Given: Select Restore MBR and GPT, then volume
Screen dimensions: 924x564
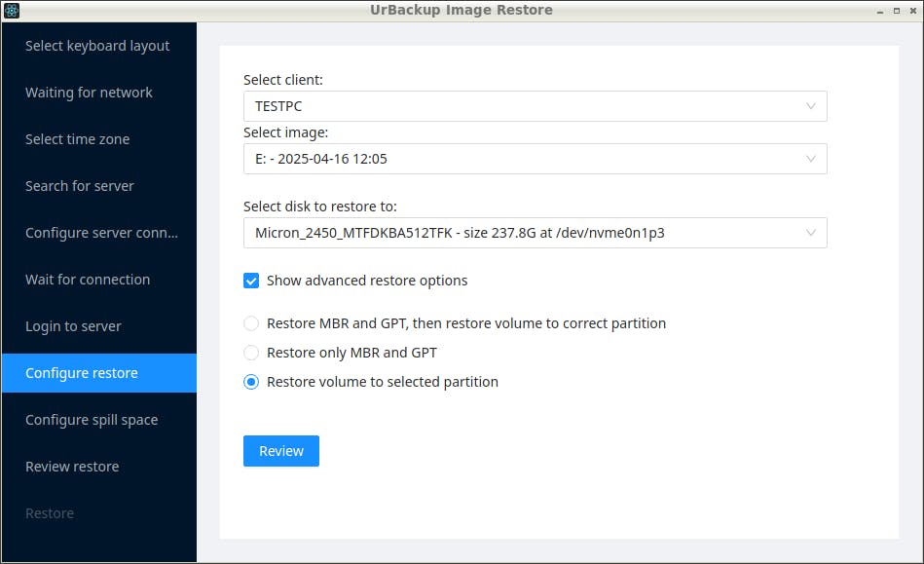Looking at the screenshot, I should pos(251,323).
